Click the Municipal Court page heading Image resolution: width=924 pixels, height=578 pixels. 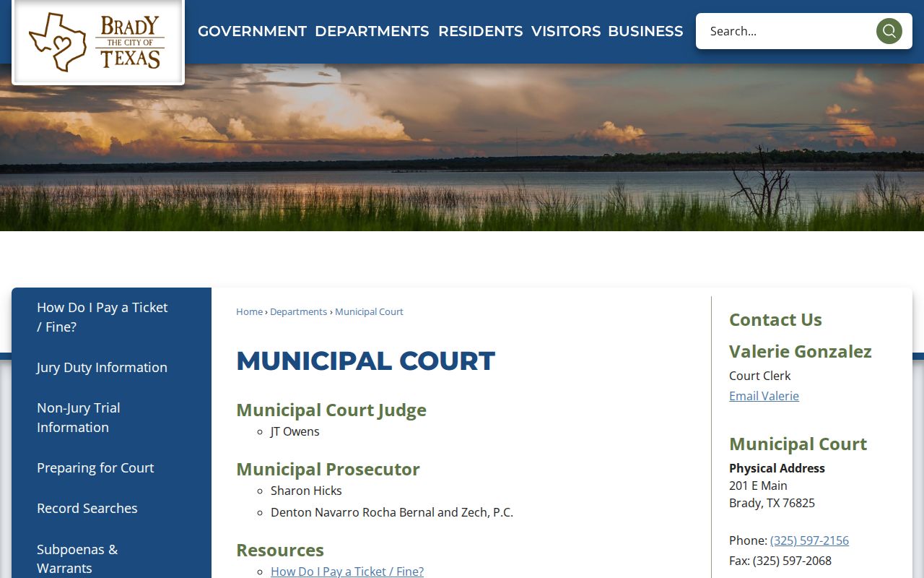pyautogui.click(x=365, y=361)
